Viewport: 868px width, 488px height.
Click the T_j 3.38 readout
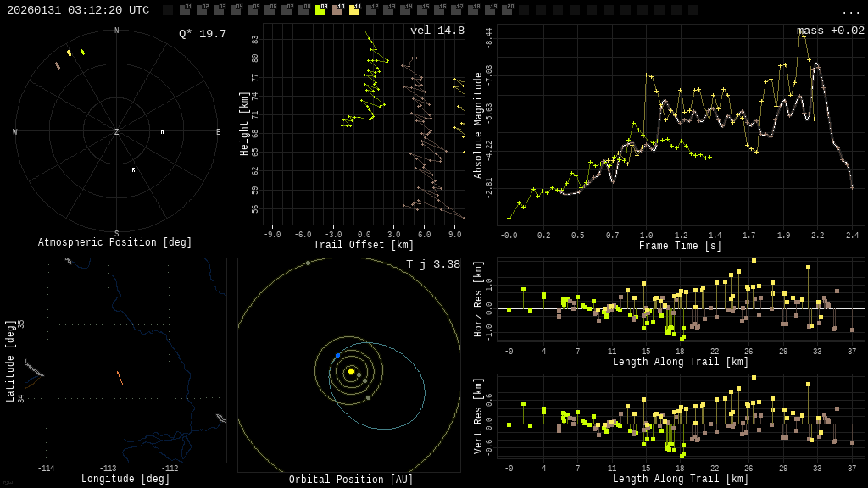[x=433, y=264]
